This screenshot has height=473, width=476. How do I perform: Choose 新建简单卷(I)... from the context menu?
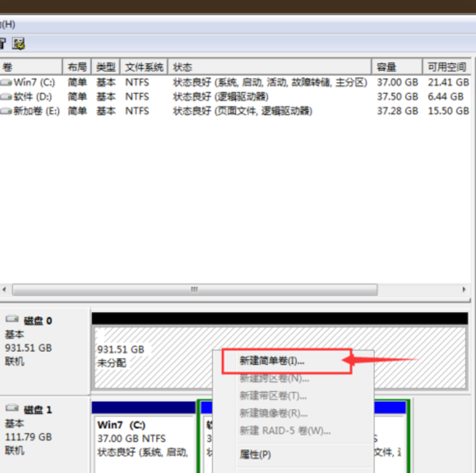272,361
